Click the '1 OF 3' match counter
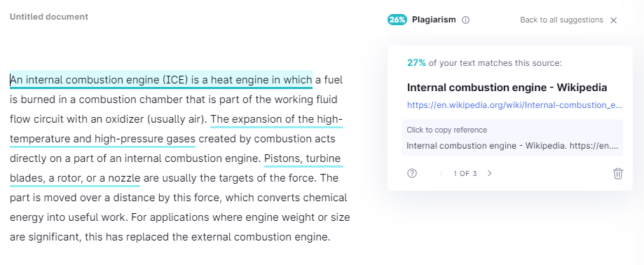The width and height of the screenshot is (644, 265). coord(465,173)
